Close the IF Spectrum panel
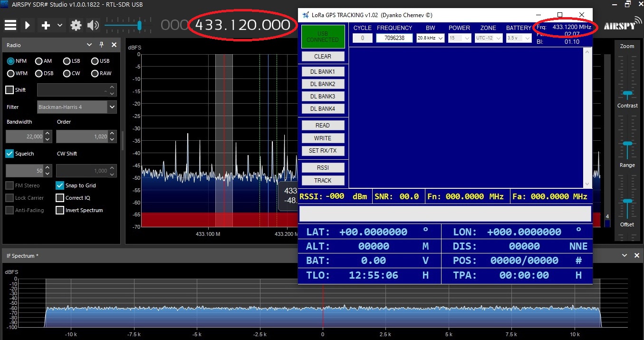This screenshot has width=644, height=340. (x=637, y=256)
